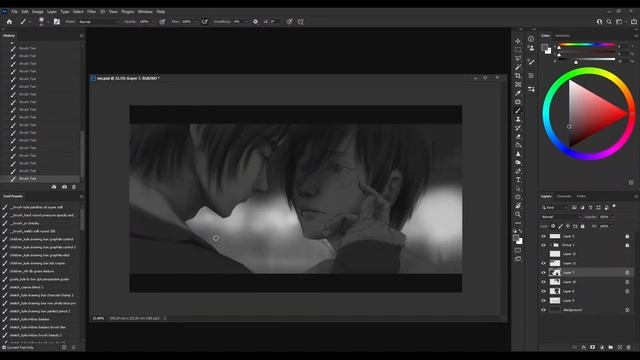Click the search icon at top right
Viewport: 640px width, 360px height.
click(x=609, y=22)
